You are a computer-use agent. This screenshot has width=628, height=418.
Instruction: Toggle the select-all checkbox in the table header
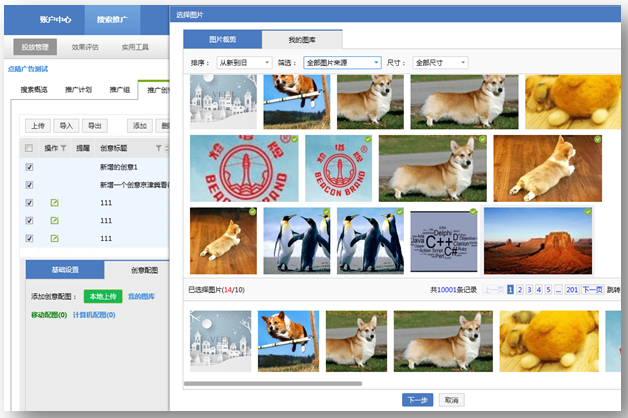click(30, 149)
